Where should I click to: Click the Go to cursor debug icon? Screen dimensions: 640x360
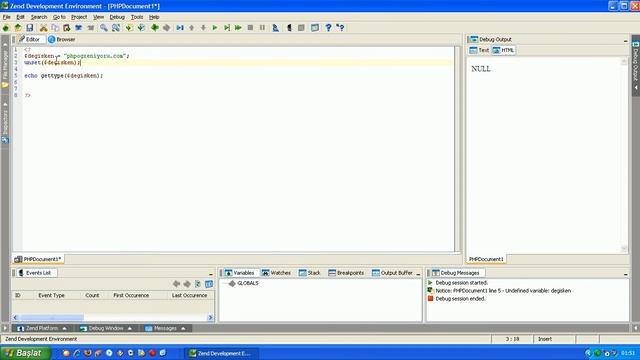180,28
